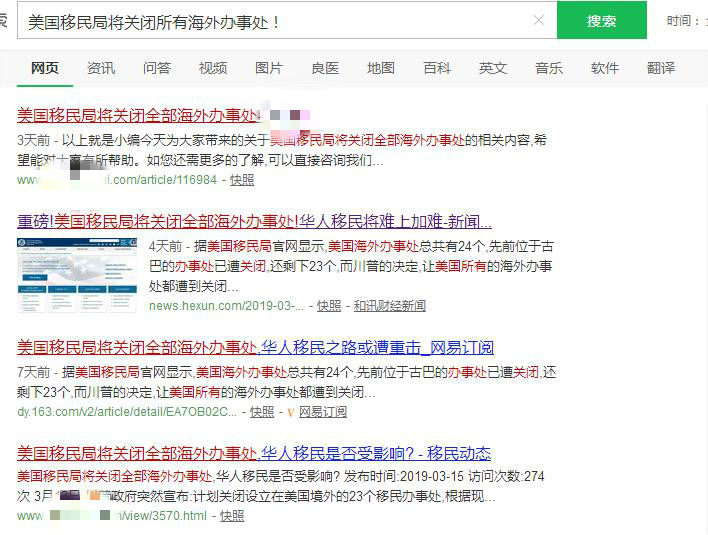Image resolution: width=708 pixels, height=535 pixels.
Task: Switch to the 视频 tab
Action: coord(213,68)
